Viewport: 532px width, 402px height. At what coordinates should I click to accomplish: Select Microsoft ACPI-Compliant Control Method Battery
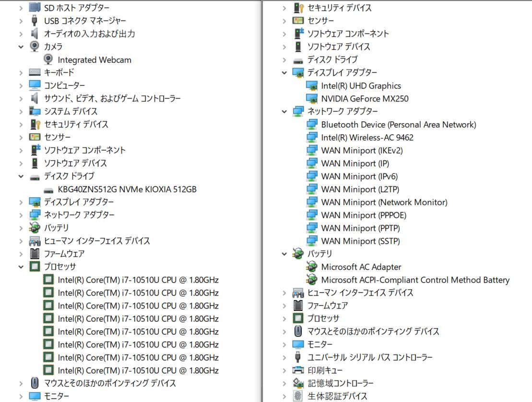coord(415,280)
